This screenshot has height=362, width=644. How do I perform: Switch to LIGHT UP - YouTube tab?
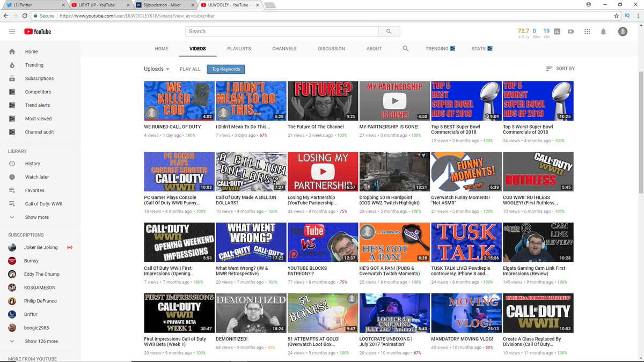[101, 4]
